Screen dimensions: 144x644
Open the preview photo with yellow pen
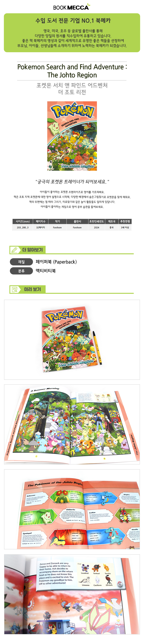[72, 340]
